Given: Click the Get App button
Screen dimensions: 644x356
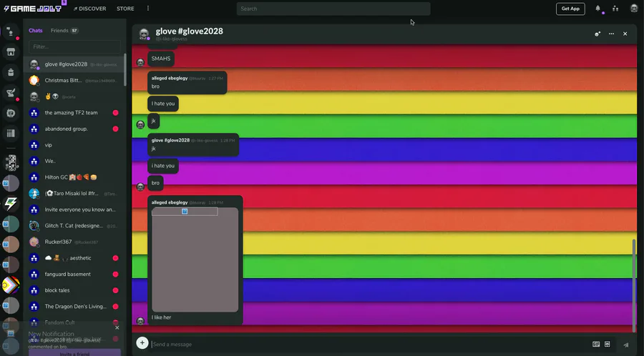Looking at the screenshot, I should click(x=570, y=9).
